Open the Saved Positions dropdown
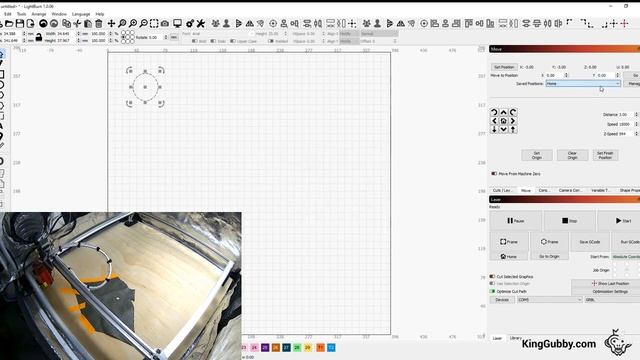The height and width of the screenshot is (360, 640). pyautogui.click(x=583, y=83)
